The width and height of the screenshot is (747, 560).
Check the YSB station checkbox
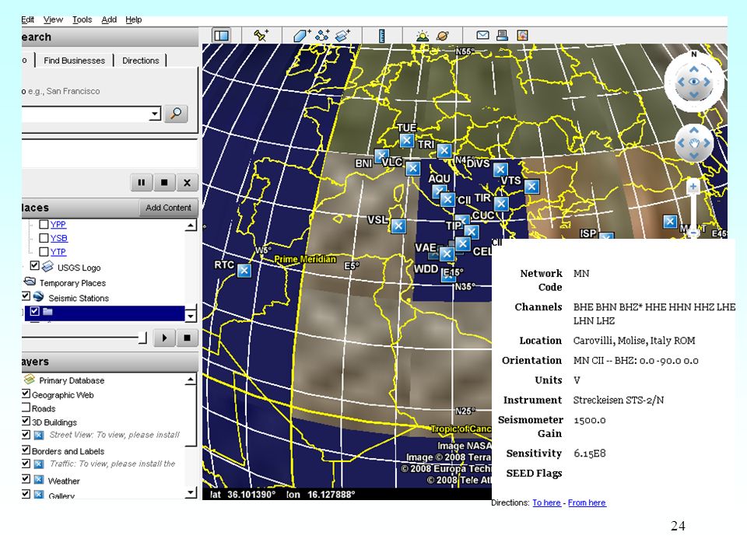pos(44,238)
